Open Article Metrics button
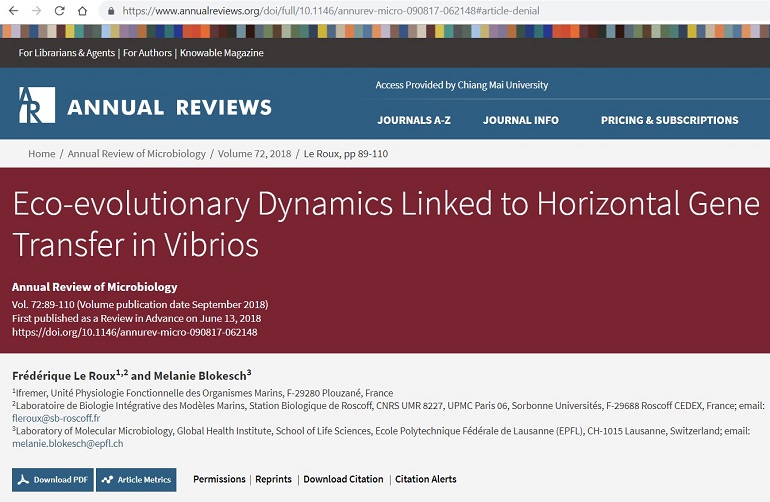770x502 pixels. [136, 480]
